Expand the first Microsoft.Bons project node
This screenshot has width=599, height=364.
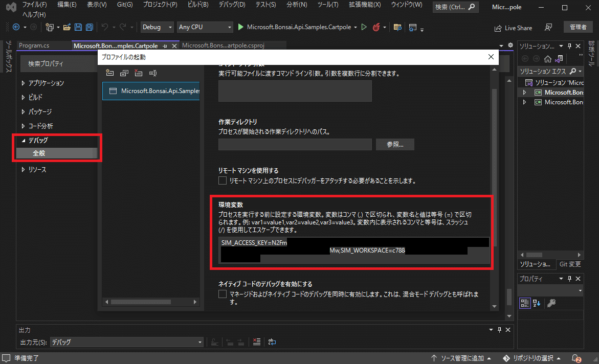click(524, 93)
